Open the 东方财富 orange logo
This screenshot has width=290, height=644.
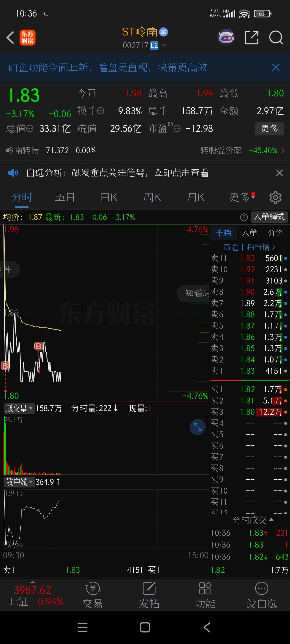[27, 38]
